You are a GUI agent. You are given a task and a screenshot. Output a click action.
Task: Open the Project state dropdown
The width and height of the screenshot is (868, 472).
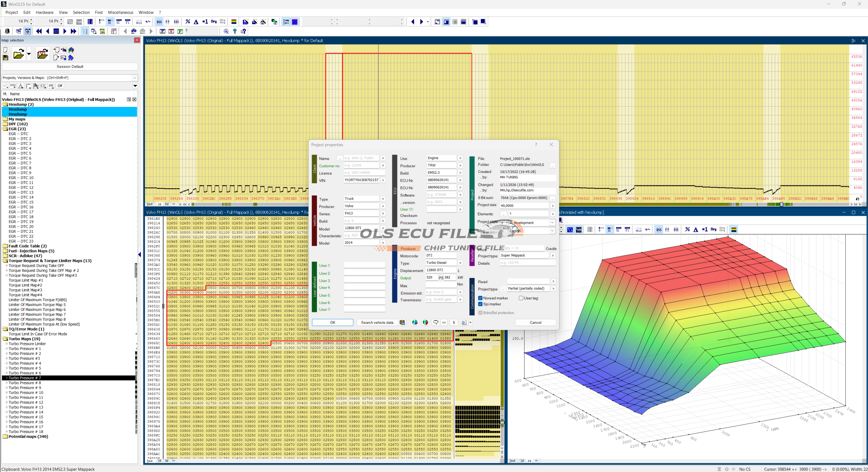pos(552,223)
